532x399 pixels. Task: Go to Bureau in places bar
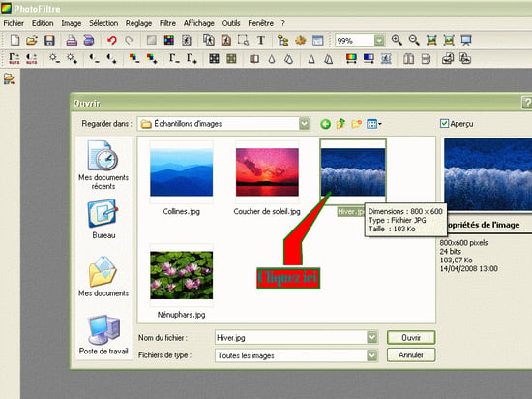(x=103, y=219)
